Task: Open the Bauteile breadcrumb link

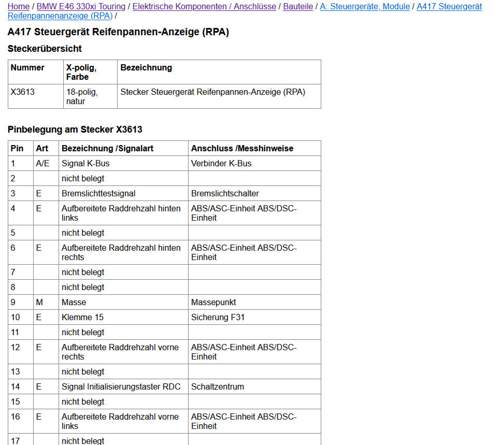Action: (298, 6)
